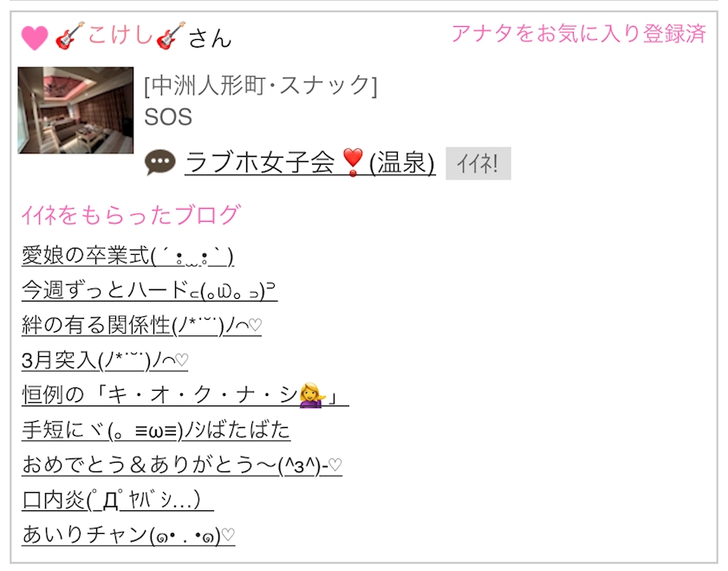Image resolution: width=728 pixels, height=571 pixels.
Task: Open blog 絆の有る関係性
Action: [x=141, y=325]
